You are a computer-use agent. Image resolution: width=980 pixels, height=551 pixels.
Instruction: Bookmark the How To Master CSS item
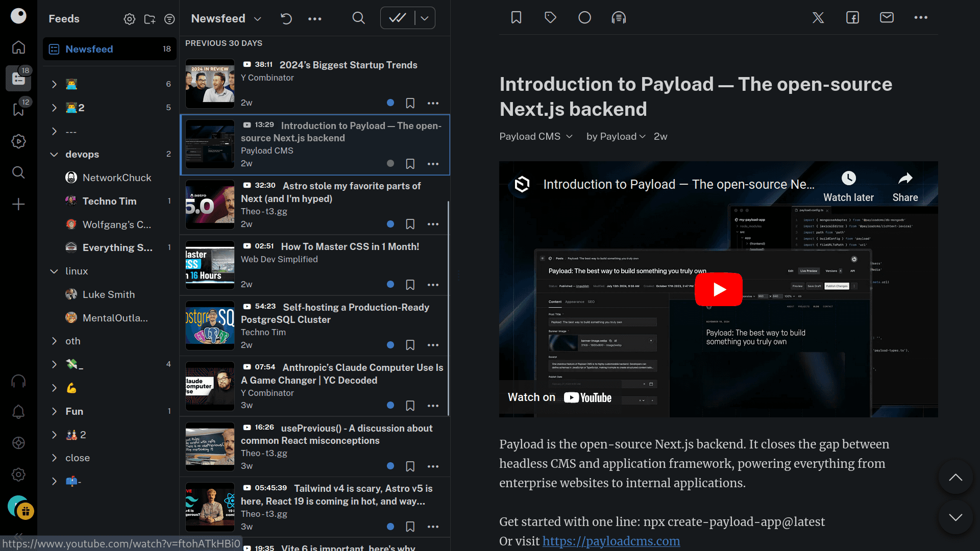click(410, 285)
